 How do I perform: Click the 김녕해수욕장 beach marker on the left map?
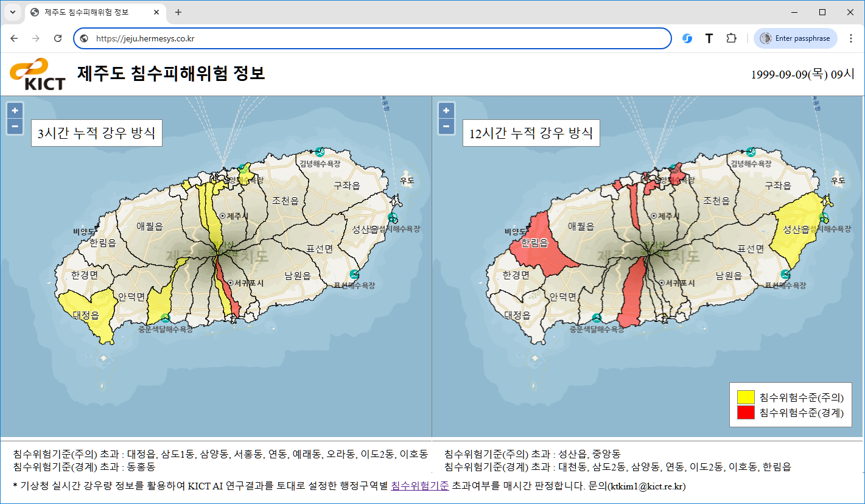tap(320, 152)
